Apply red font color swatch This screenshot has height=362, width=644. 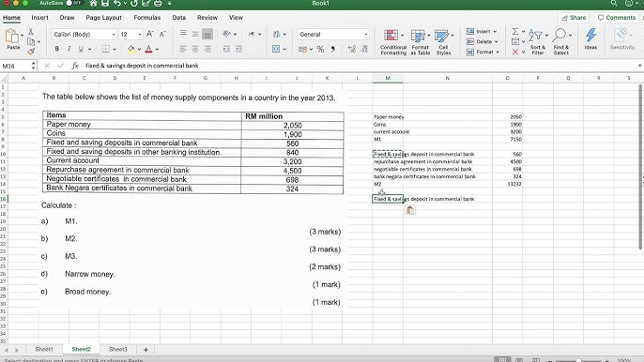pos(148,50)
